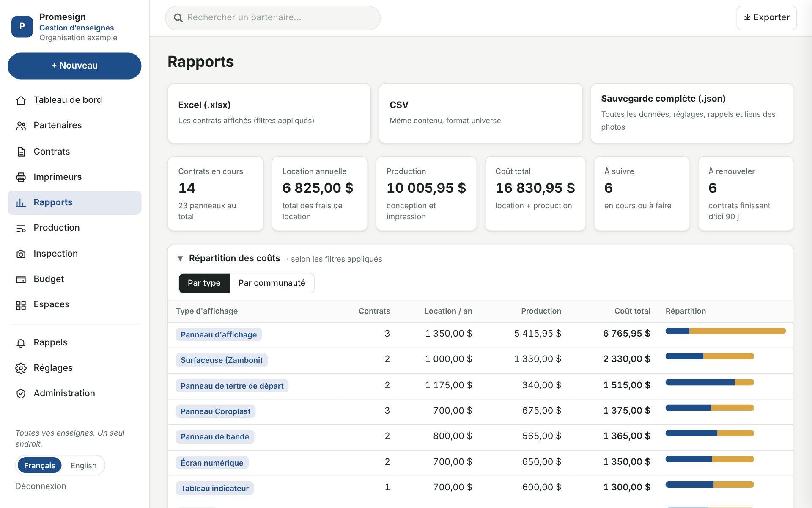Focus the Rechercher un partenaire search field
This screenshot has width=812, height=508.
pyautogui.click(x=273, y=18)
